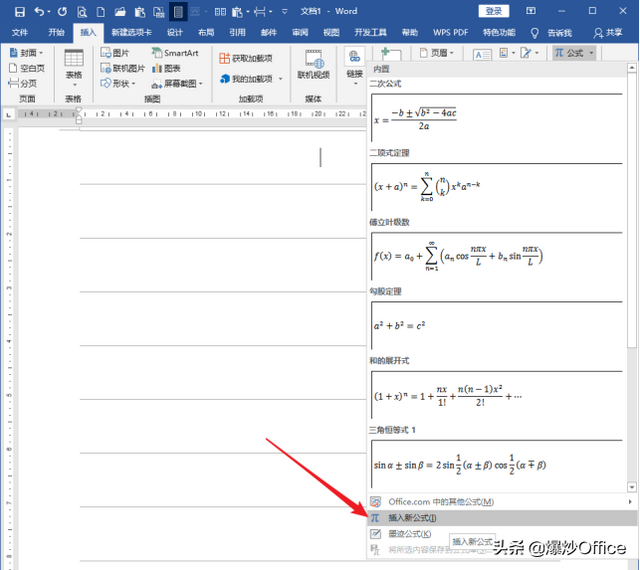The image size is (640, 570).
Task: Open the 形状 shapes dropdown
Action: 118,84
